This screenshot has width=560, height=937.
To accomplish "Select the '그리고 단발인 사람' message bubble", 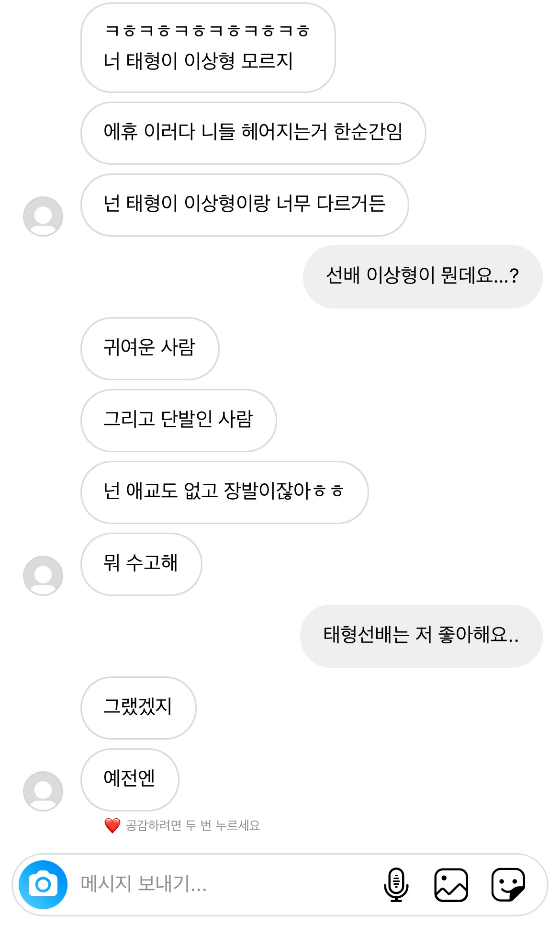I will [x=179, y=420].
